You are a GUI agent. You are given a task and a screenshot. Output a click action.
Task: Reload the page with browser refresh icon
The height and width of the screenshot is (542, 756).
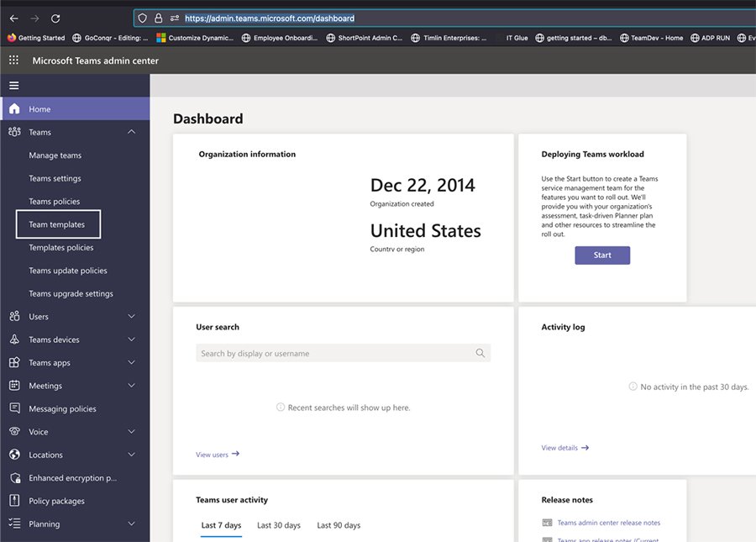(55, 18)
